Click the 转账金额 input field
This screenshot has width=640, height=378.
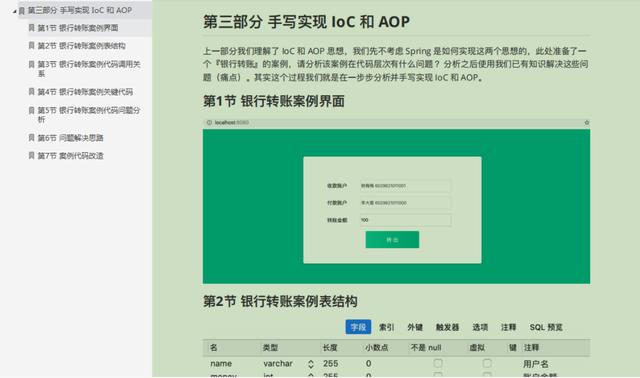pos(405,220)
